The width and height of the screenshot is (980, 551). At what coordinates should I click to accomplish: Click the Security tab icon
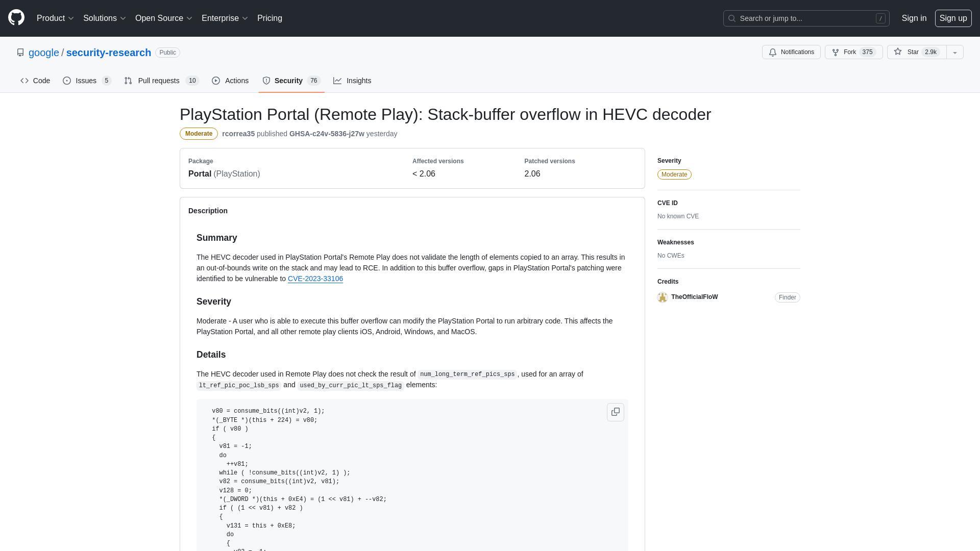click(x=266, y=81)
